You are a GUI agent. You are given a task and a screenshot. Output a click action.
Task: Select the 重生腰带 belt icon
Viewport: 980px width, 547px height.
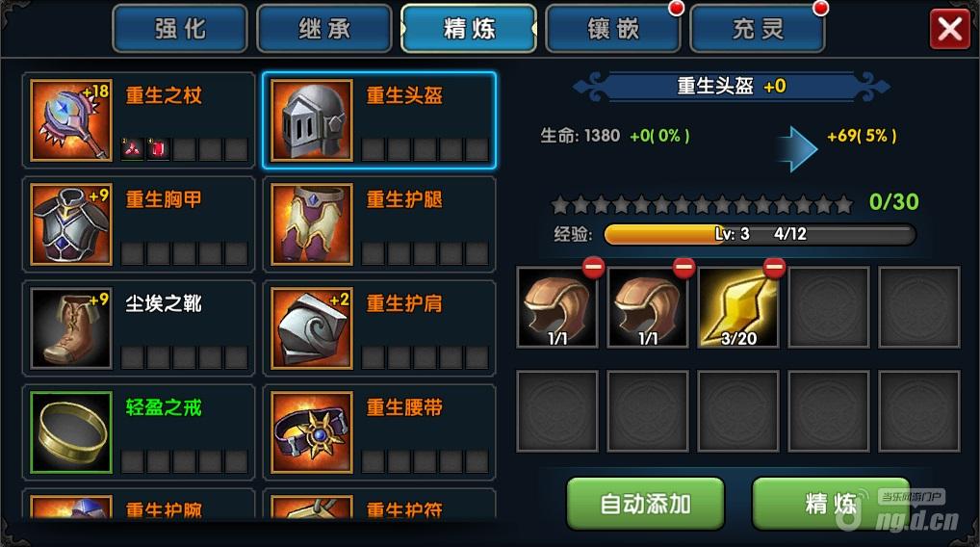312,432
